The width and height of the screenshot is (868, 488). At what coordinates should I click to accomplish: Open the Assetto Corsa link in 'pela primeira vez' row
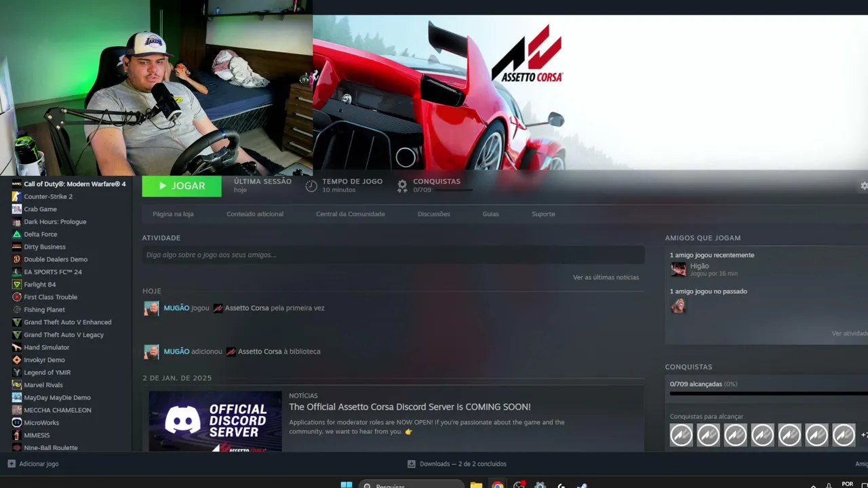[247, 308]
